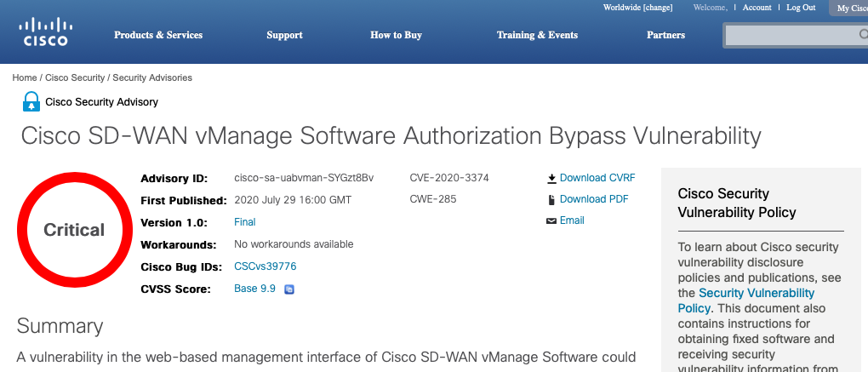The image size is (868, 372).
Task: Open the Training & Events menu
Action: (537, 35)
